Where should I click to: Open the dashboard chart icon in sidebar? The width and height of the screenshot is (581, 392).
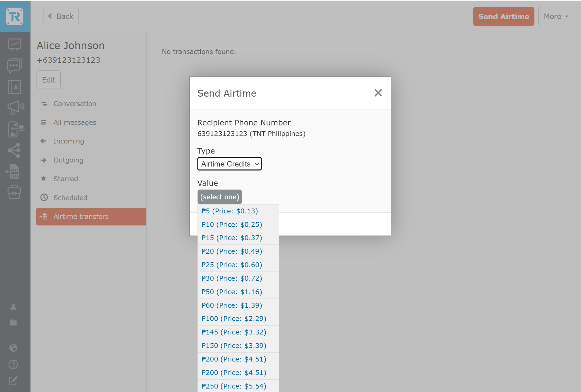tap(14, 45)
